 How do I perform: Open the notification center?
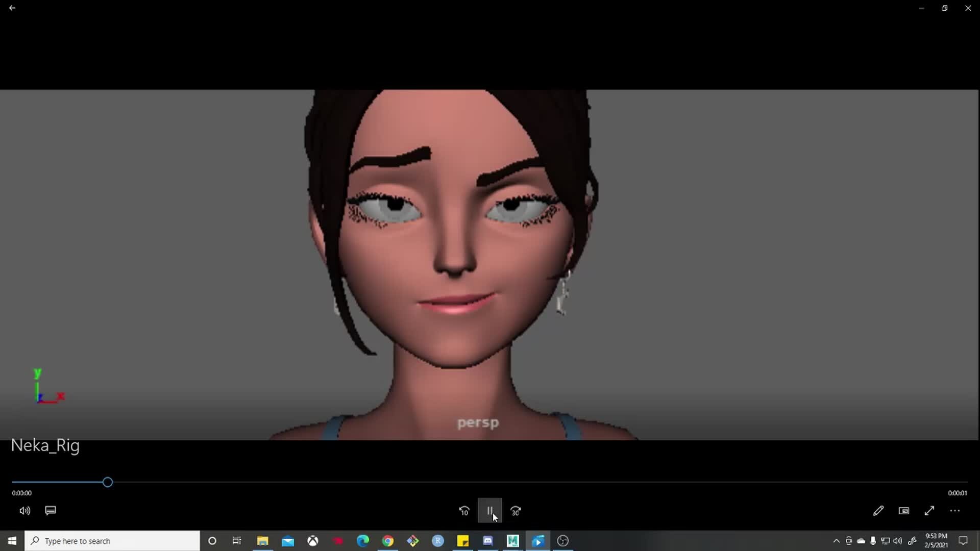[964, 541]
